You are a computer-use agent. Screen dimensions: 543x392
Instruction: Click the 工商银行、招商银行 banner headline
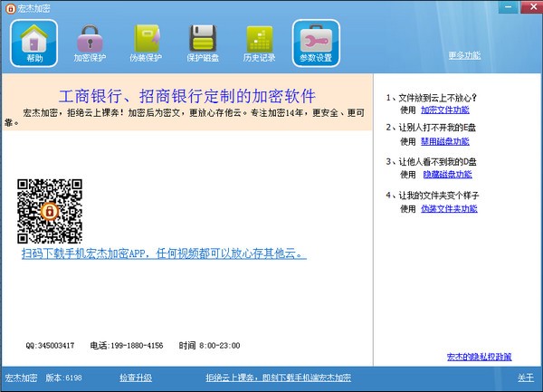[187, 96]
